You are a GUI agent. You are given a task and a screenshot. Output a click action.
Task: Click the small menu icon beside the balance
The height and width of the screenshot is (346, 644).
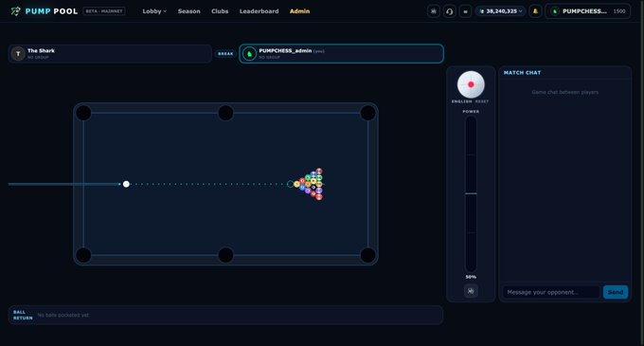point(465,11)
